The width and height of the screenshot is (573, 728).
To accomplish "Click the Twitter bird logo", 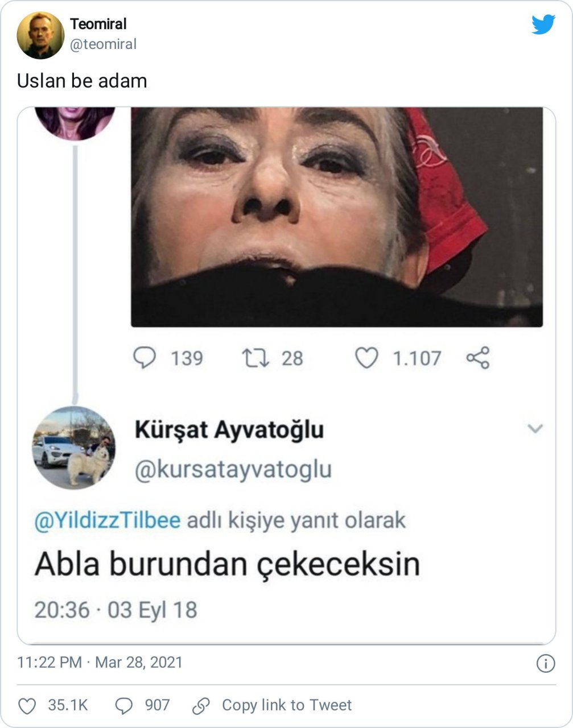I will (x=543, y=25).
